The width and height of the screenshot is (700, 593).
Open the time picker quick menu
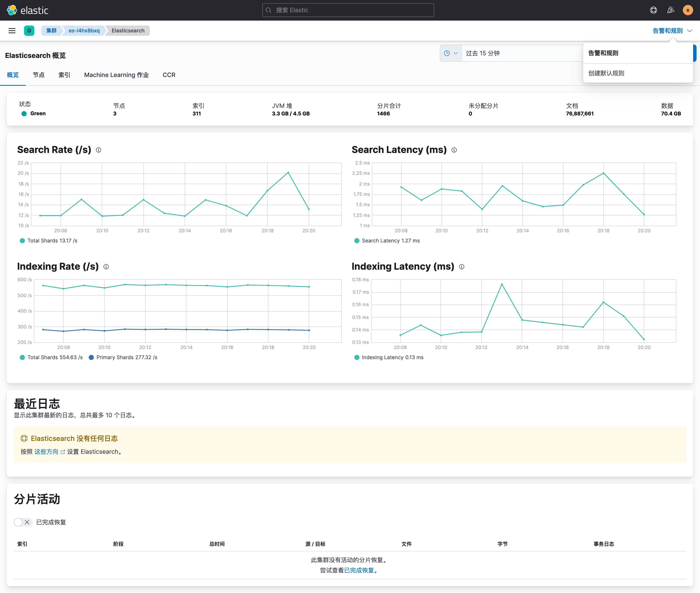click(451, 53)
